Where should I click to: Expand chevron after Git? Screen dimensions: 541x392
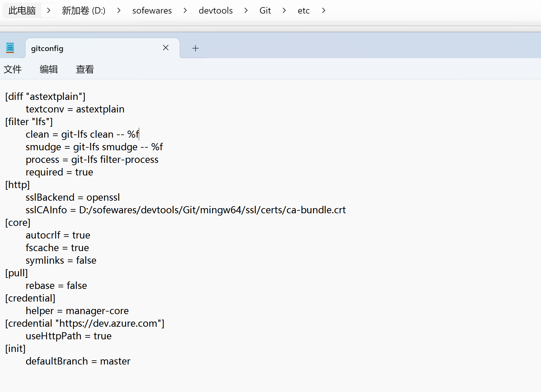[284, 10]
